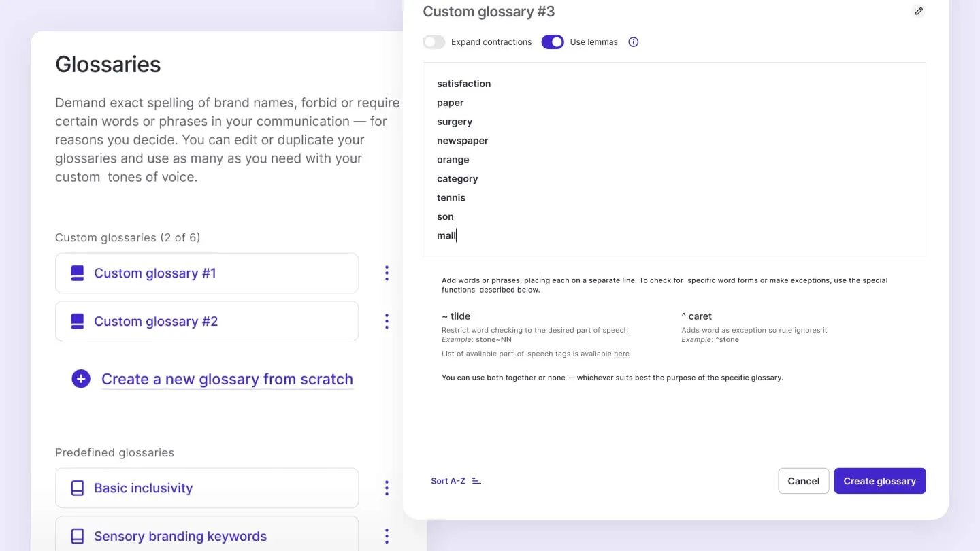Click the book icon beside Custom glossary #1

click(77, 273)
